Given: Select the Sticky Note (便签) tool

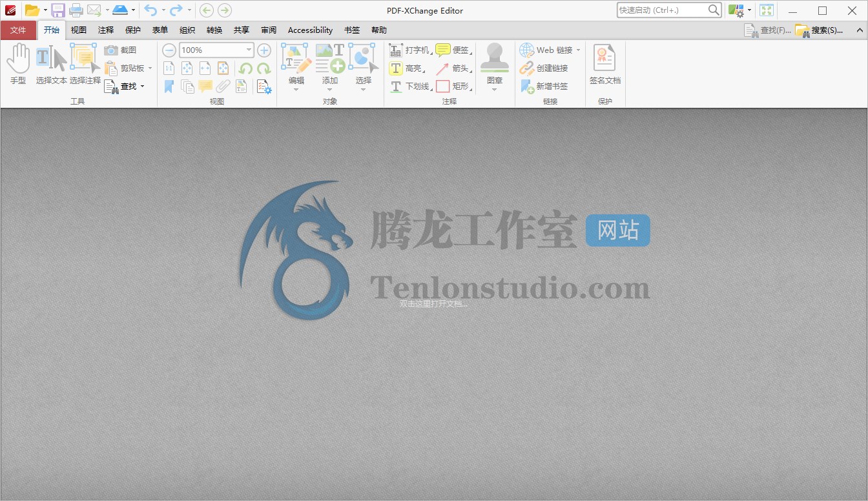Looking at the screenshot, I should tap(453, 50).
